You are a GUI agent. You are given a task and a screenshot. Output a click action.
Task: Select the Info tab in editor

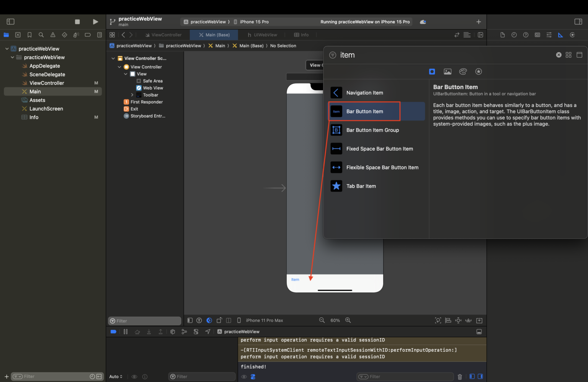tap(301, 34)
